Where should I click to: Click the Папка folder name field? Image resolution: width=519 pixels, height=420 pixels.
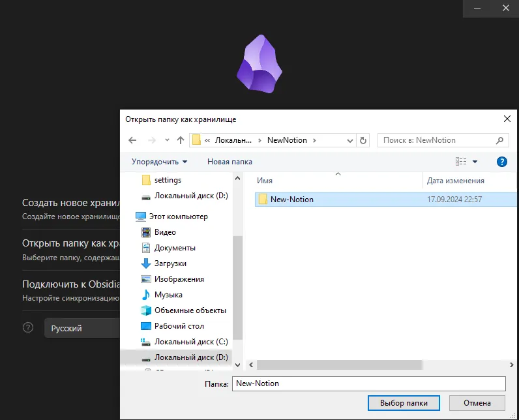click(x=369, y=383)
